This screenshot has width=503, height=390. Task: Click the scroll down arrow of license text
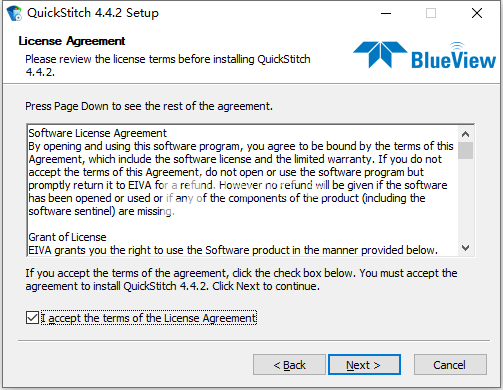[x=465, y=248]
